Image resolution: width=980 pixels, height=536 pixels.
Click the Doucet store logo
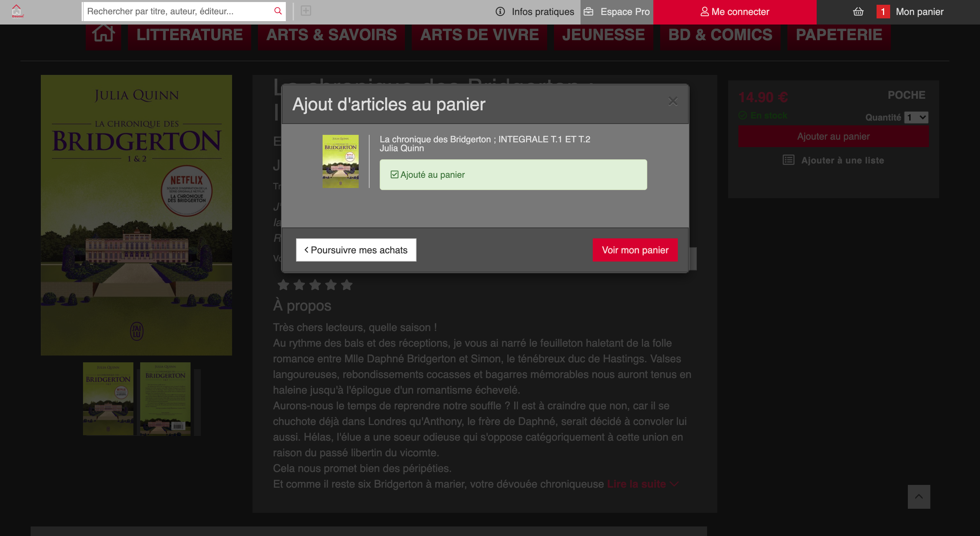click(x=17, y=11)
